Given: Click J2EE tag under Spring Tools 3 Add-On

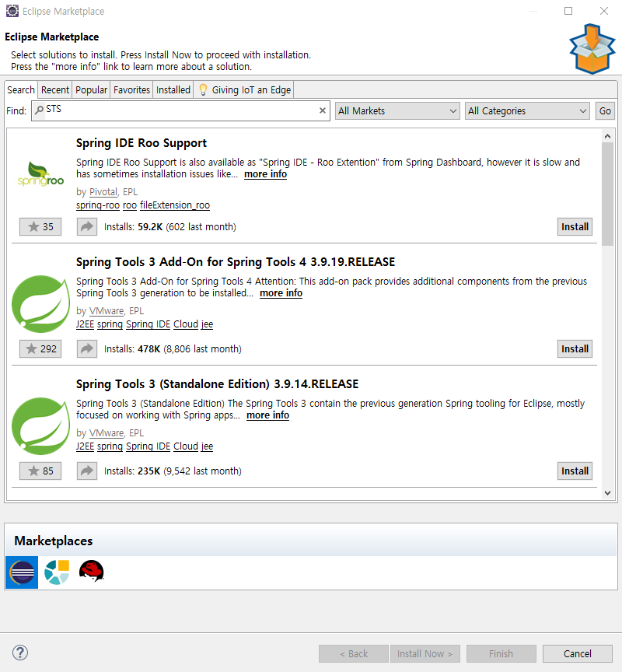Looking at the screenshot, I should coord(85,324).
